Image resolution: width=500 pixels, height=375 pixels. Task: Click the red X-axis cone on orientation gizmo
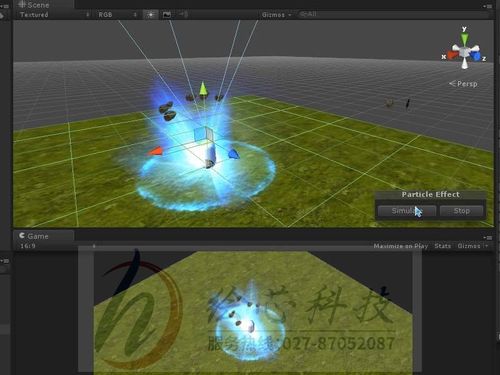453,55
